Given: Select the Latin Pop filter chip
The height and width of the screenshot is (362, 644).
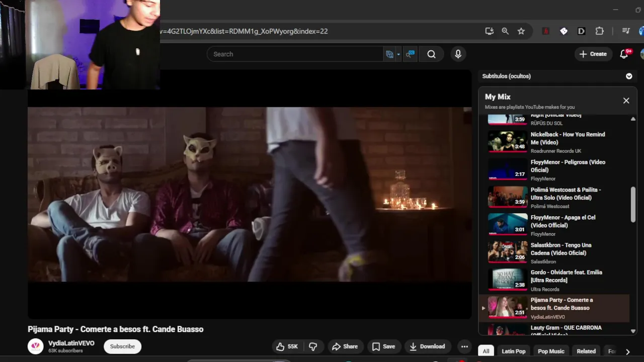Looking at the screenshot, I should (513, 351).
